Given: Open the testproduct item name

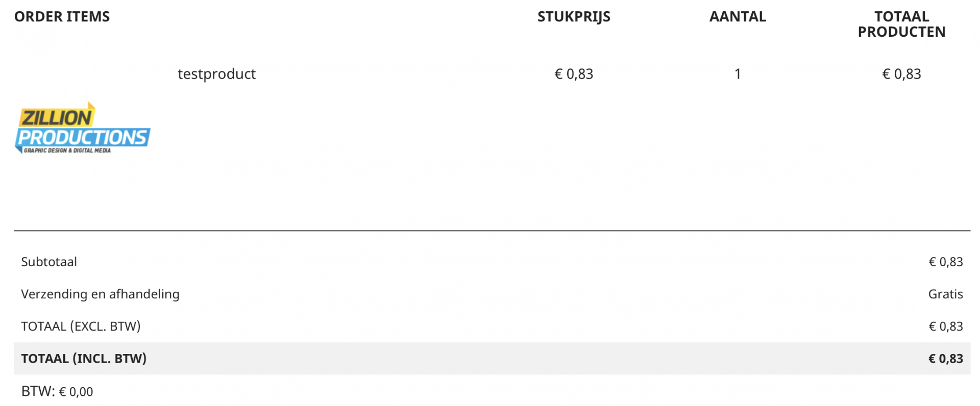Looking at the screenshot, I should click(x=216, y=74).
